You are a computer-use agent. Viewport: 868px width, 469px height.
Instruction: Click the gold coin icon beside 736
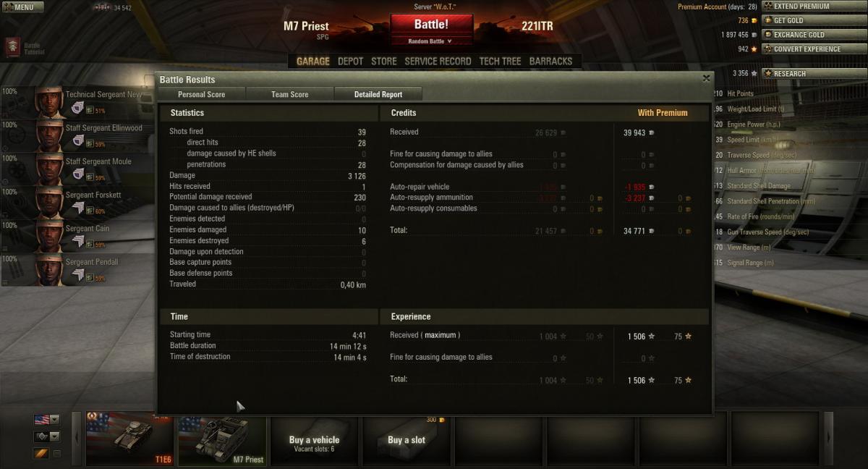click(x=754, y=20)
